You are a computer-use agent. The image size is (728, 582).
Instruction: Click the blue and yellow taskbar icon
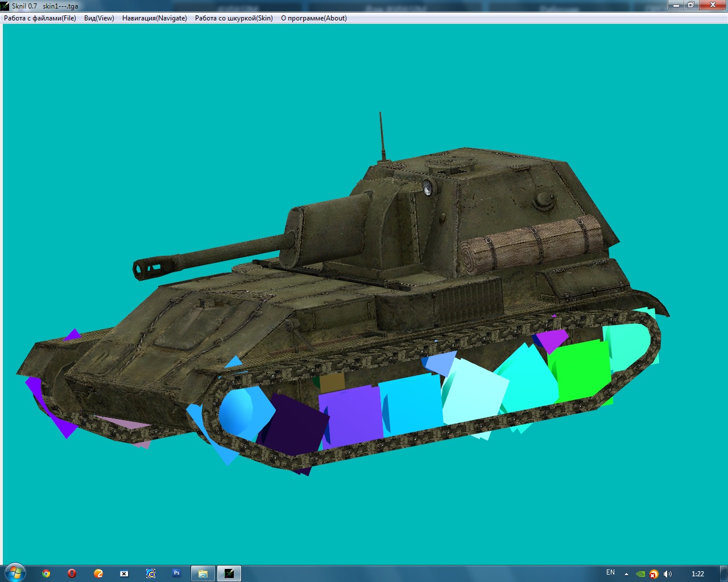pos(151,573)
